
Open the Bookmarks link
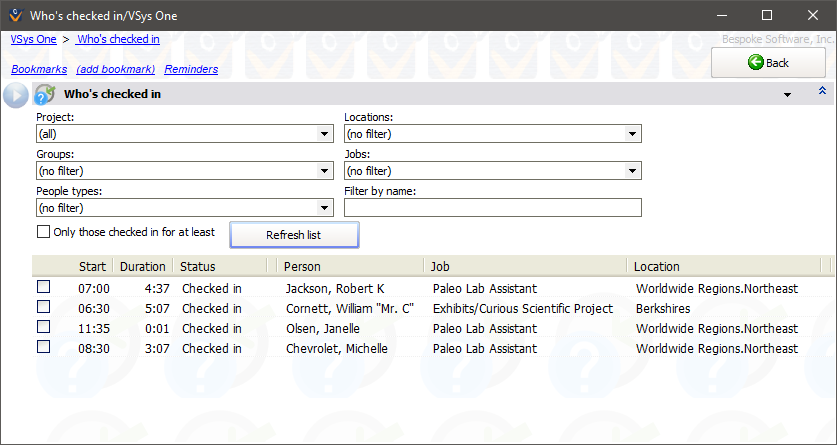click(x=39, y=69)
